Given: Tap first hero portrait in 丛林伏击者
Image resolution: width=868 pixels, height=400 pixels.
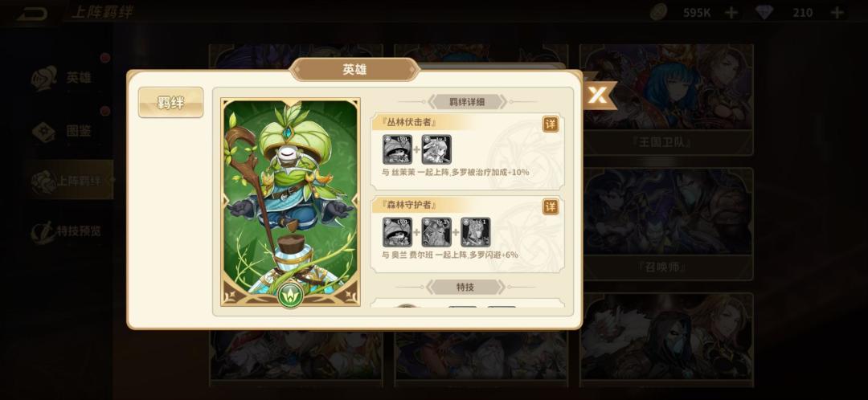Looking at the screenshot, I should click(397, 149).
